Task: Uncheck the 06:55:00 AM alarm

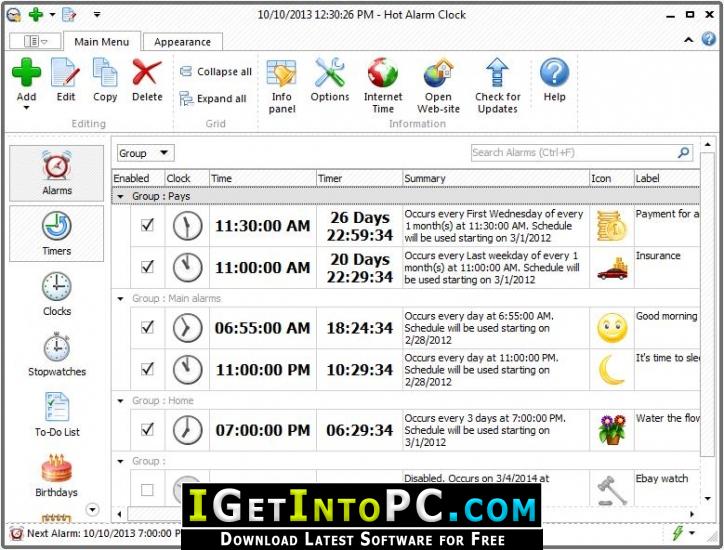Action: pos(147,327)
